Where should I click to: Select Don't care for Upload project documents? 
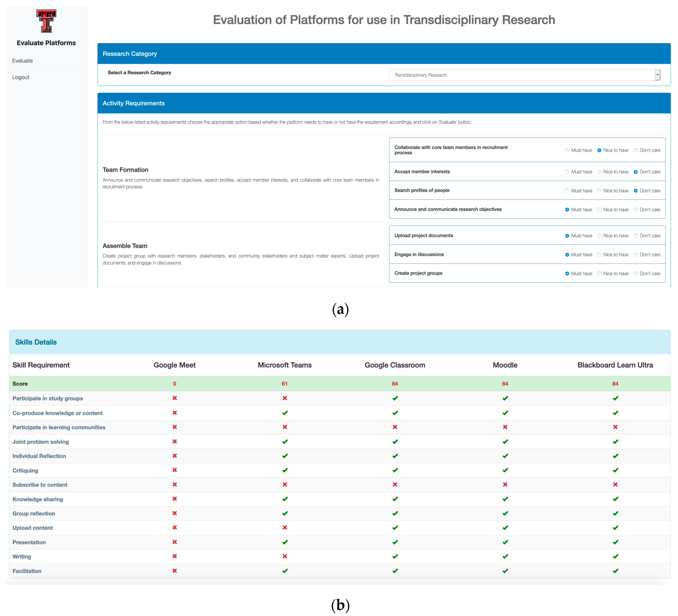click(x=636, y=236)
